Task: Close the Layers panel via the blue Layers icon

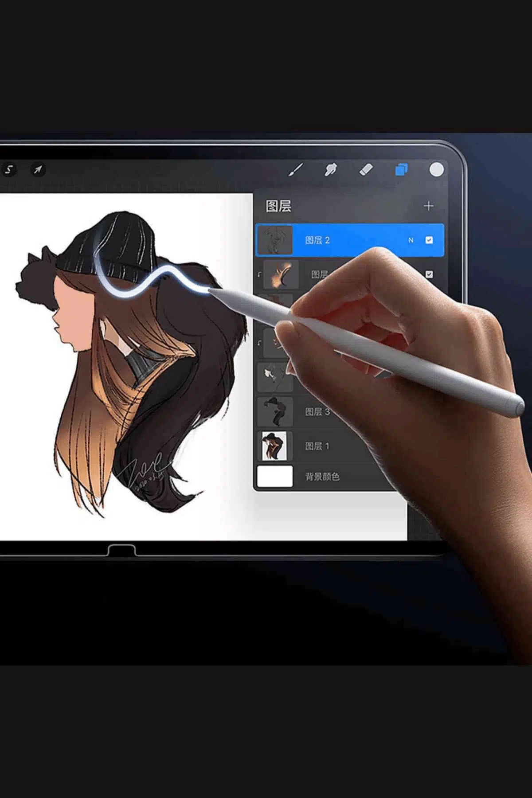Action: click(x=401, y=169)
